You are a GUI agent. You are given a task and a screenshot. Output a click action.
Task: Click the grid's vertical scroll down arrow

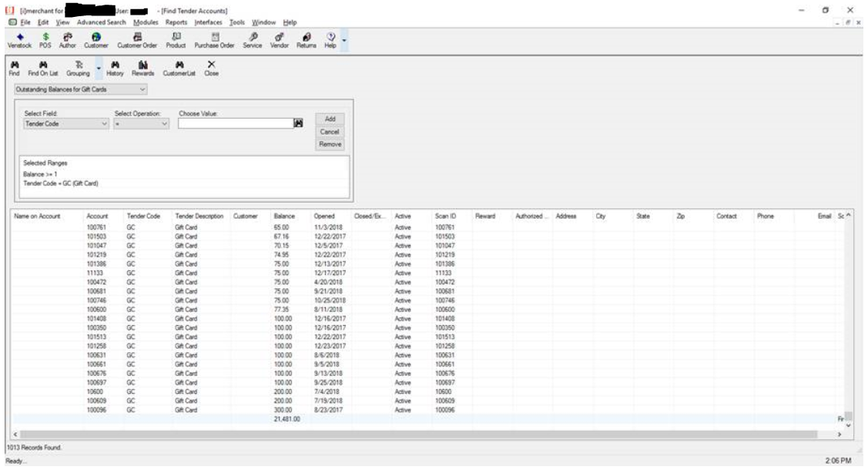pyautogui.click(x=848, y=425)
